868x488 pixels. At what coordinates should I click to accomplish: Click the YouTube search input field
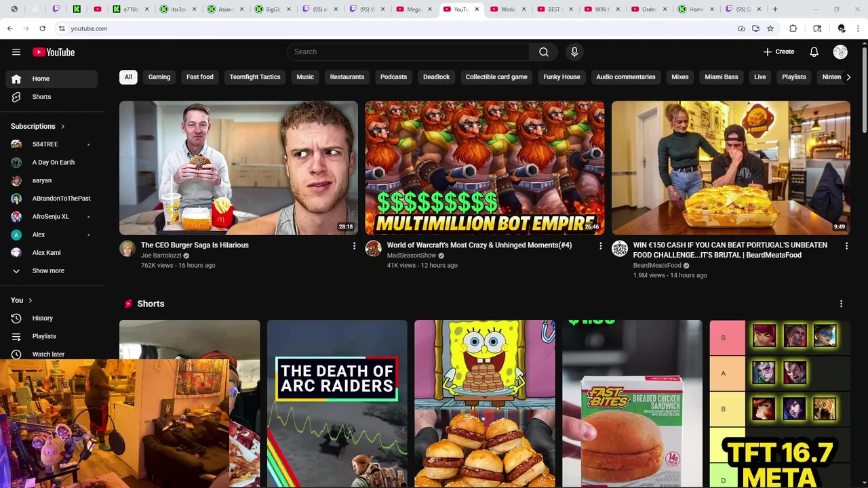point(408,52)
